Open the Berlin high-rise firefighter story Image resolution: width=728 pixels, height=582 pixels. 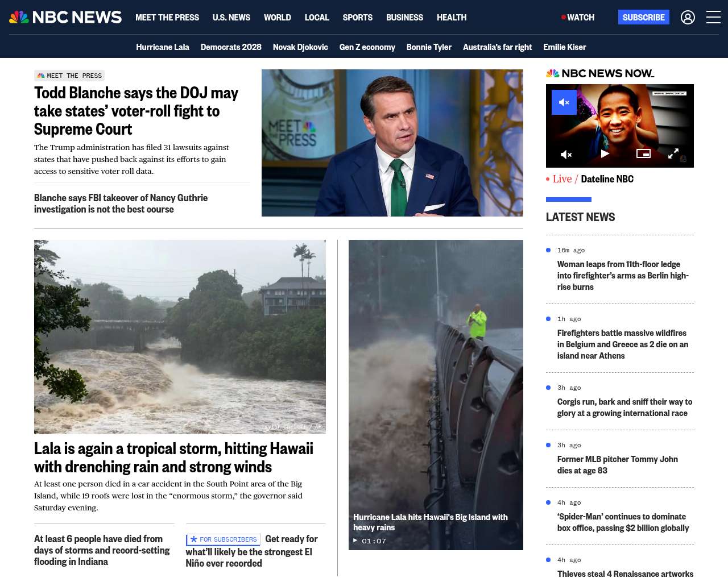tap(623, 276)
